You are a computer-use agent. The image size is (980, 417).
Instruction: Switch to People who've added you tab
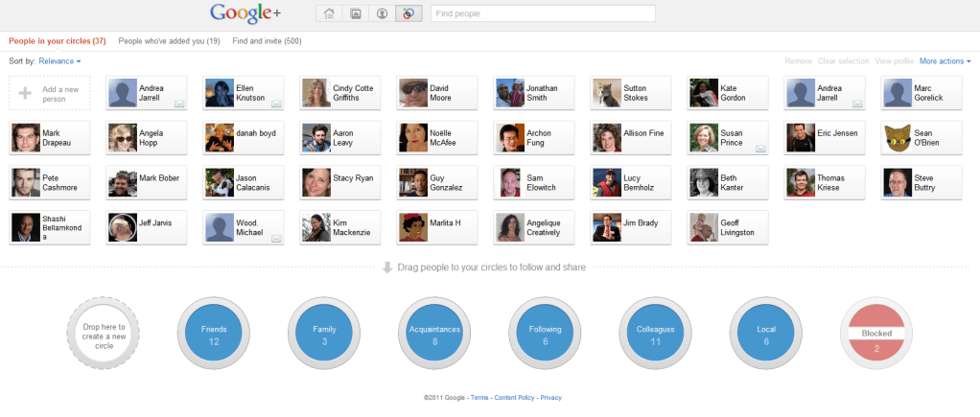pos(170,41)
